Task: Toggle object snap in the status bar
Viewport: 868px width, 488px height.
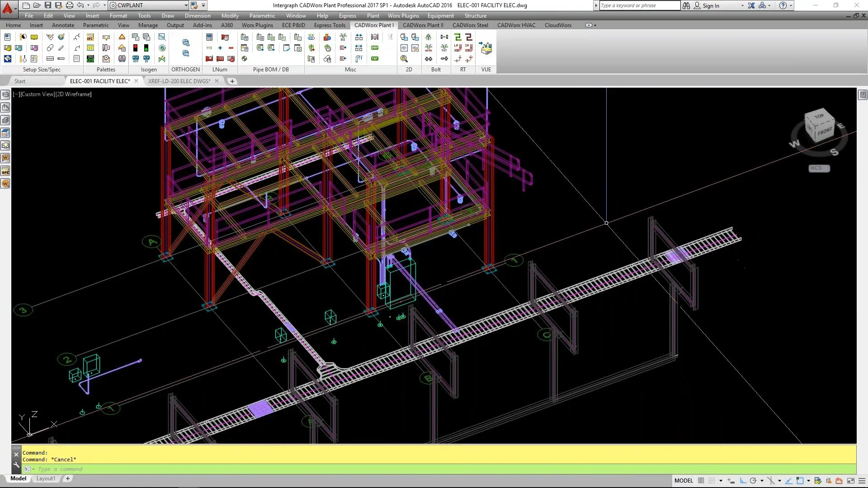Action: coord(771,481)
